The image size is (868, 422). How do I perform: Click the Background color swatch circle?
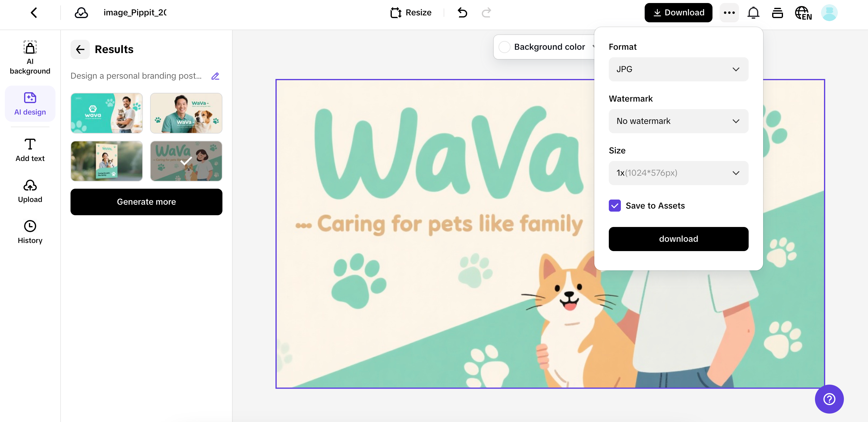tap(505, 47)
